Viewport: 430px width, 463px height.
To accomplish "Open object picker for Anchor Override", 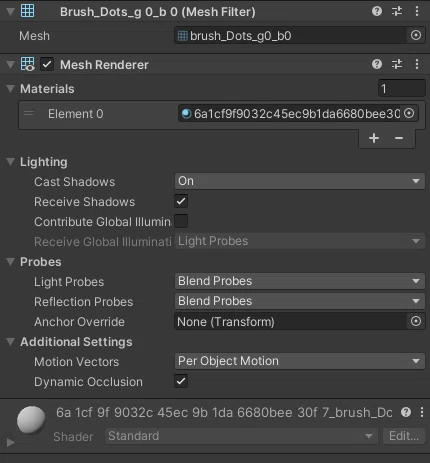I will tap(416, 321).
